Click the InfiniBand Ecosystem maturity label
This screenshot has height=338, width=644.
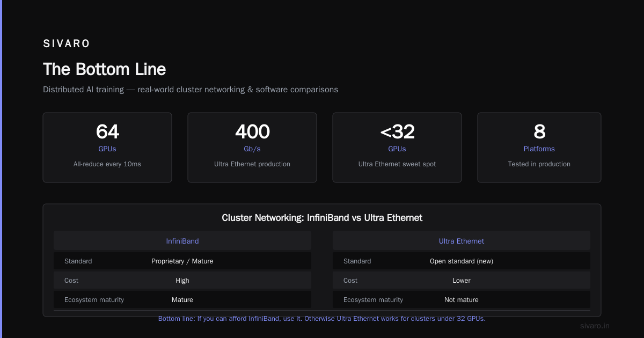(94, 300)
